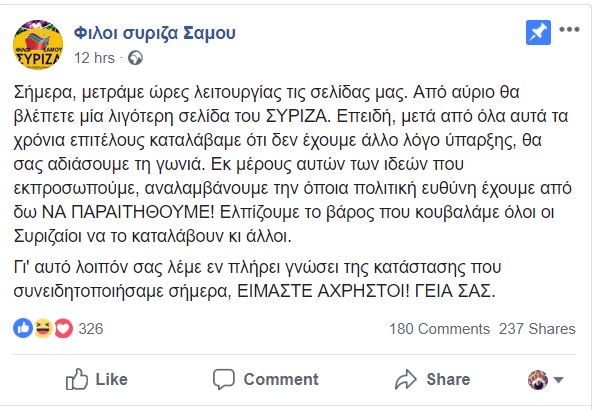The width and height of the screenshot is (594, 410).
Task: Open the 237 Shares link
Action: [537, 329]
